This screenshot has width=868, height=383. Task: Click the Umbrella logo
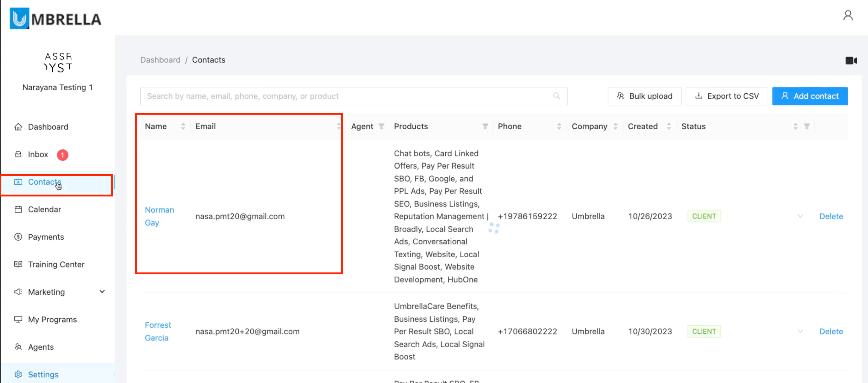[x=56, y=19]
